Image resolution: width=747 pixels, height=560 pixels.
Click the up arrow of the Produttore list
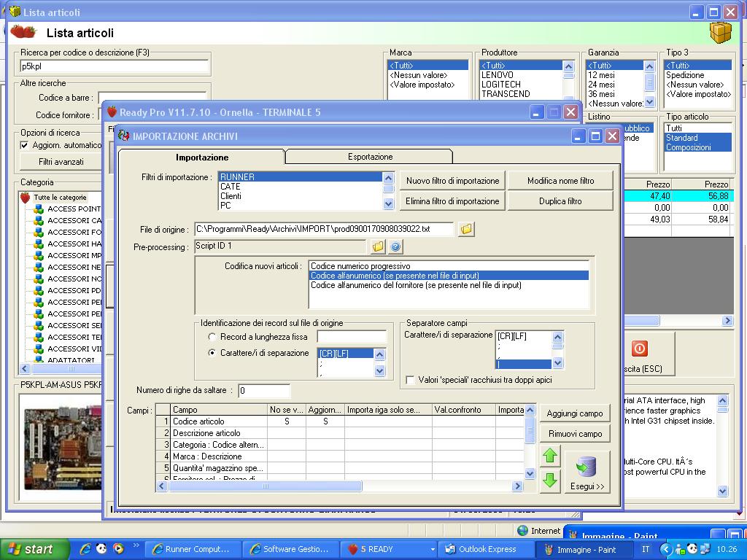coord(569,66)
